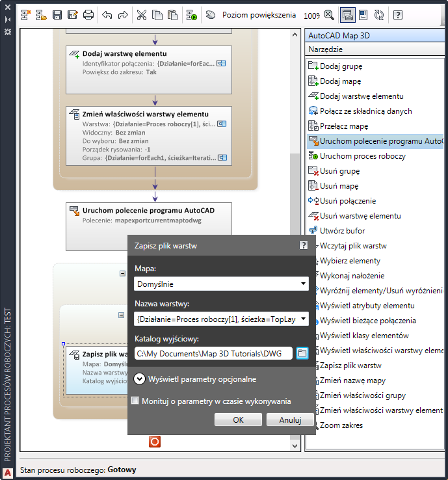The height and width of the screenshot is (480, 448).
Task: Close the workflow designer palette
Action: click(8, 7)
